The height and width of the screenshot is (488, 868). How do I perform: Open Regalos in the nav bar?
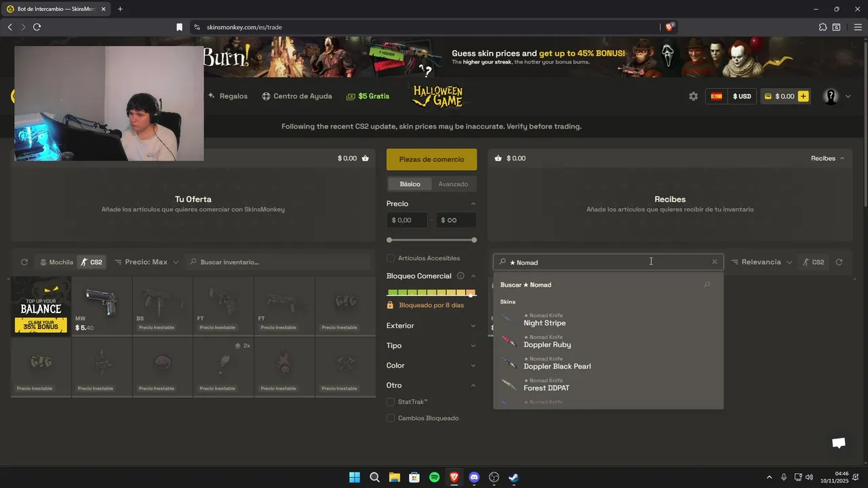pyautogui.click(x=228, y=96)
